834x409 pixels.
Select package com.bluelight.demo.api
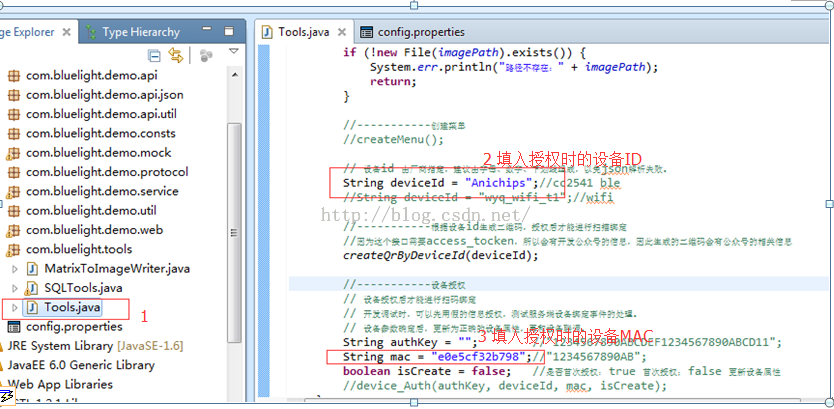(91, 76)
